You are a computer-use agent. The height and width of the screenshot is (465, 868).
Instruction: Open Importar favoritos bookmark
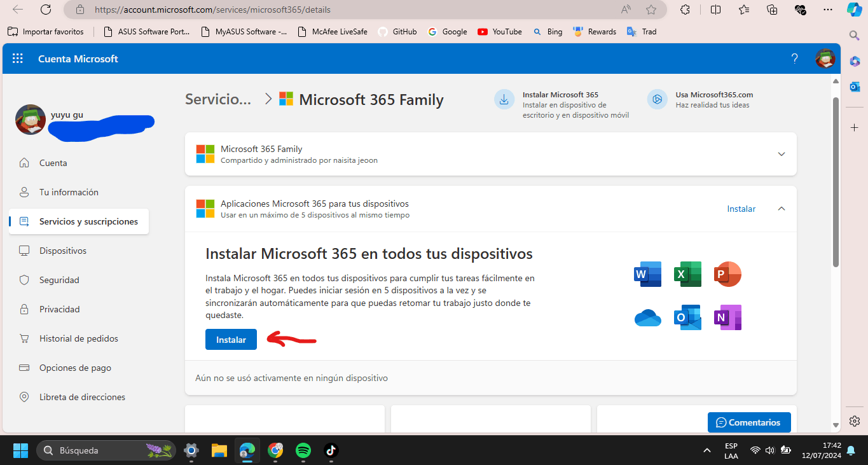[x=46, y=31]
